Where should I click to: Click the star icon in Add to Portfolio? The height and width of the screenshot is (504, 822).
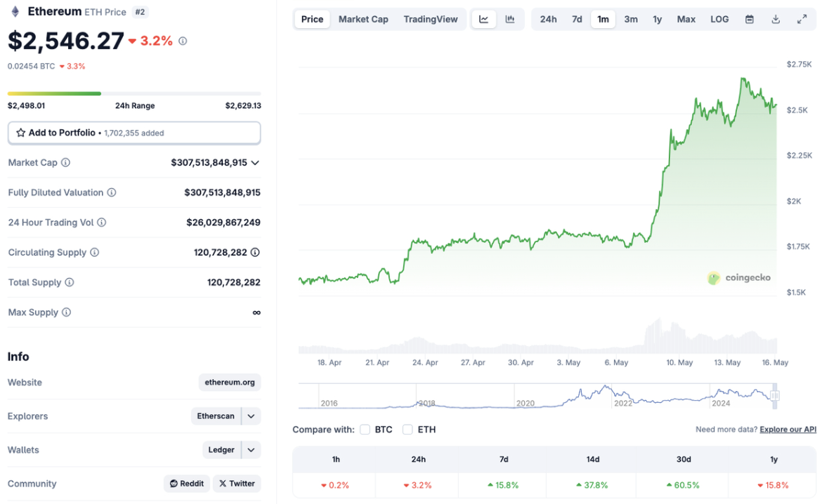(21, 133)
